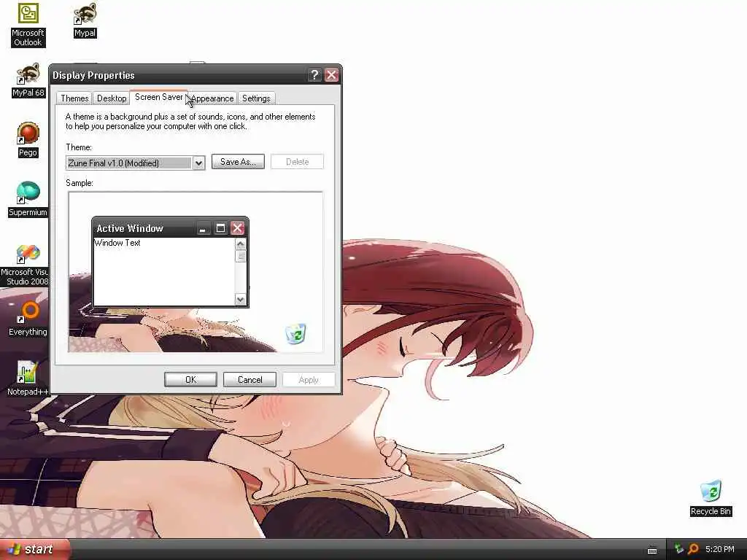
Task: Select Microsoft Visual Studio 2008 desktop icon
Action: coord(25,265)
